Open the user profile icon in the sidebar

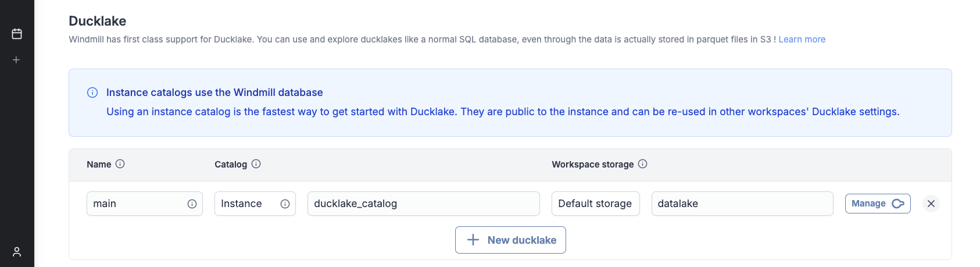(17, 252)
